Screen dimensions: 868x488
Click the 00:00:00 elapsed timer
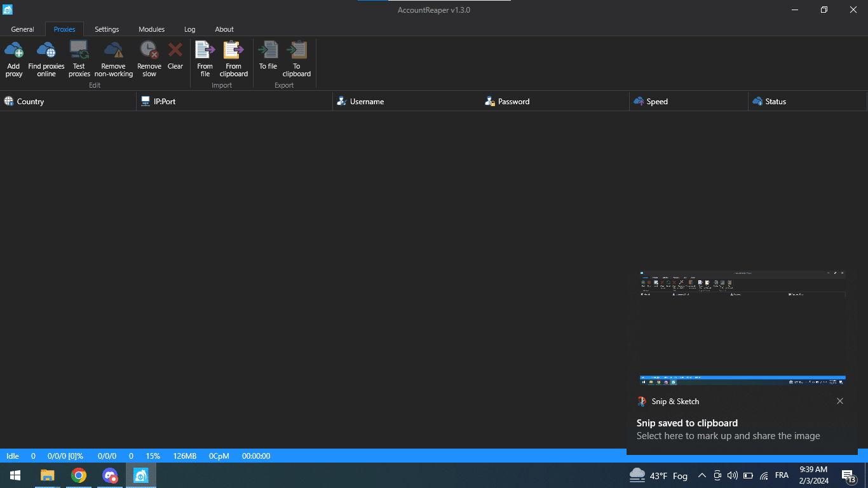256,456
